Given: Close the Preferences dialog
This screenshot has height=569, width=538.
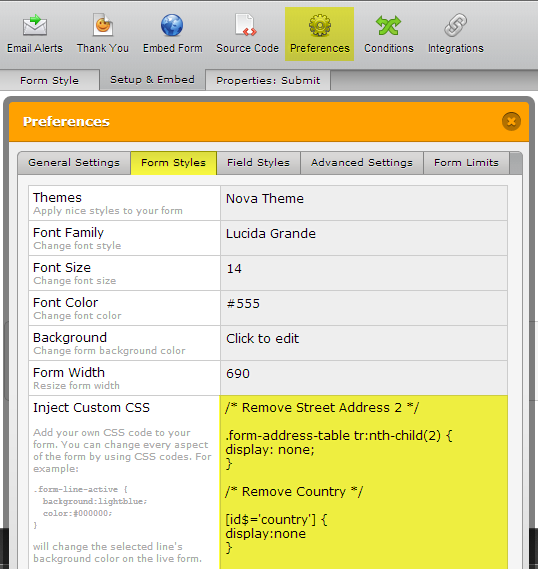Looking at the screenshot, I should [511, 121].
